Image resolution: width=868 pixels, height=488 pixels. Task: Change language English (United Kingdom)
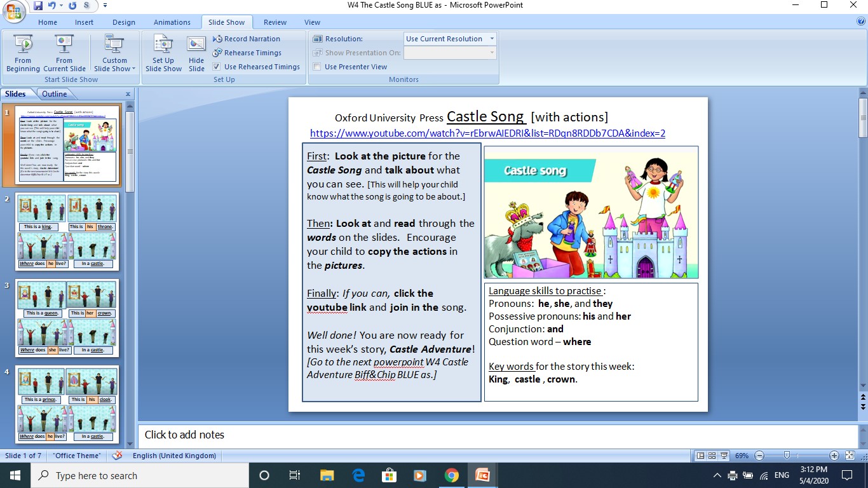pos(174,456)
